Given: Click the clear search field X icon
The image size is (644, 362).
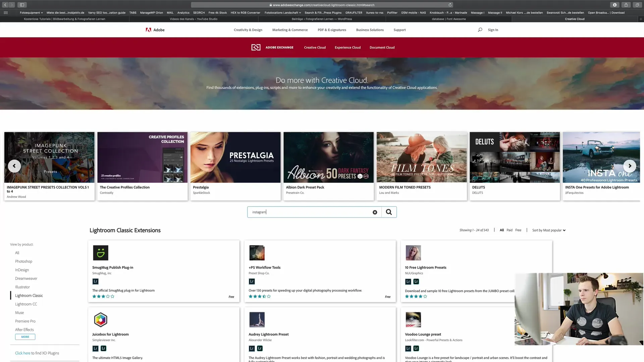Looking at the screenshot, I should (x=375, y=212).
